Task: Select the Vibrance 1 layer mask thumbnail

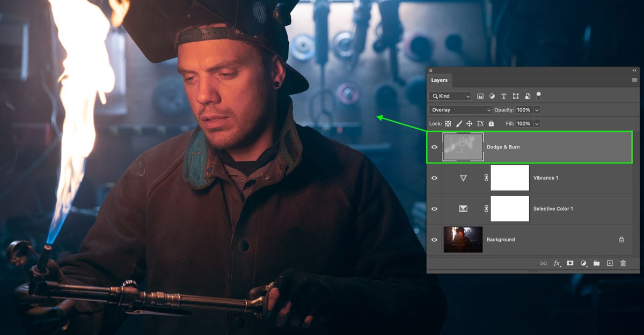Action: (x=510, y=178)
